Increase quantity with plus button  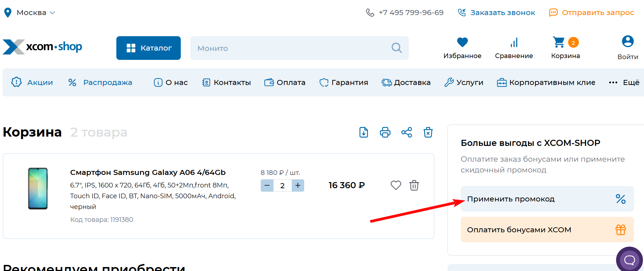[x=298, y=185]
